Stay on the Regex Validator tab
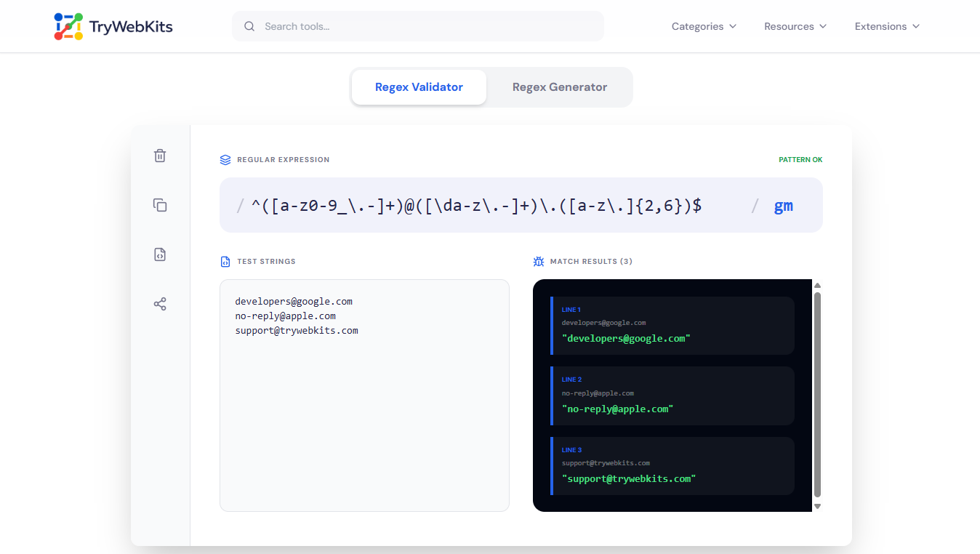The height and width of the screenshot is (554, 980). point(419,87)
